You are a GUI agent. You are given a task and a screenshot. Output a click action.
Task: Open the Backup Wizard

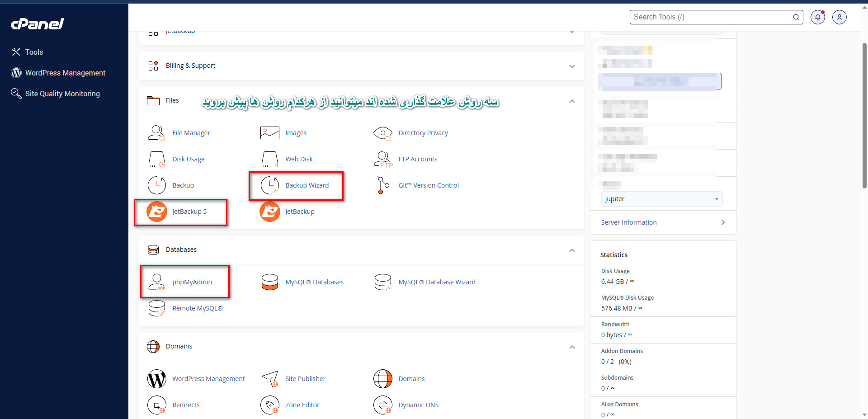pyautogui.click(x=307, y=185)
